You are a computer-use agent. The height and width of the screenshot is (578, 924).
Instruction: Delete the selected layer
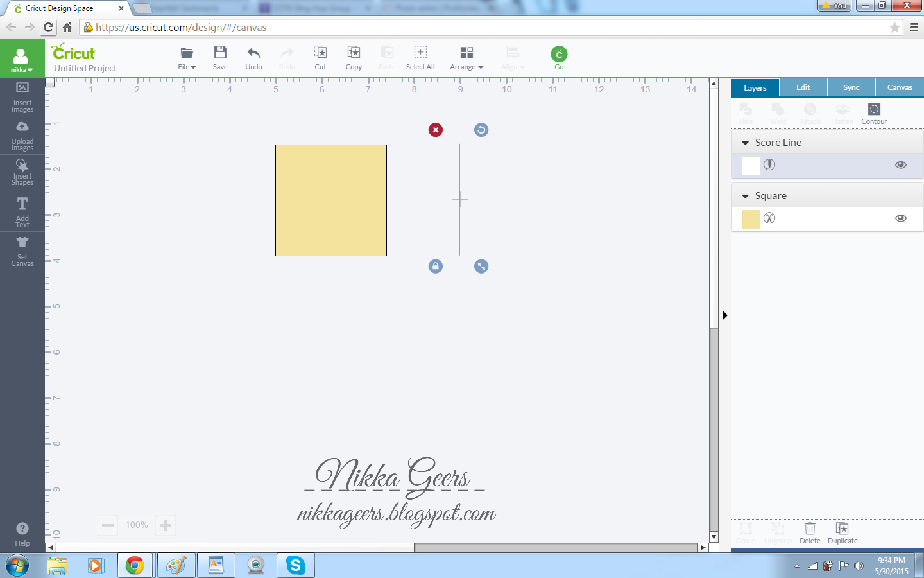(810, 533)
